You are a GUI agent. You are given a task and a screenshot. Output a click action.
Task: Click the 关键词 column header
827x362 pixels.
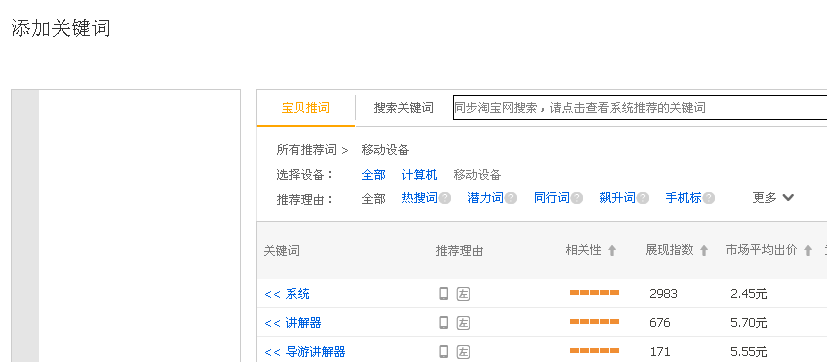282,251
